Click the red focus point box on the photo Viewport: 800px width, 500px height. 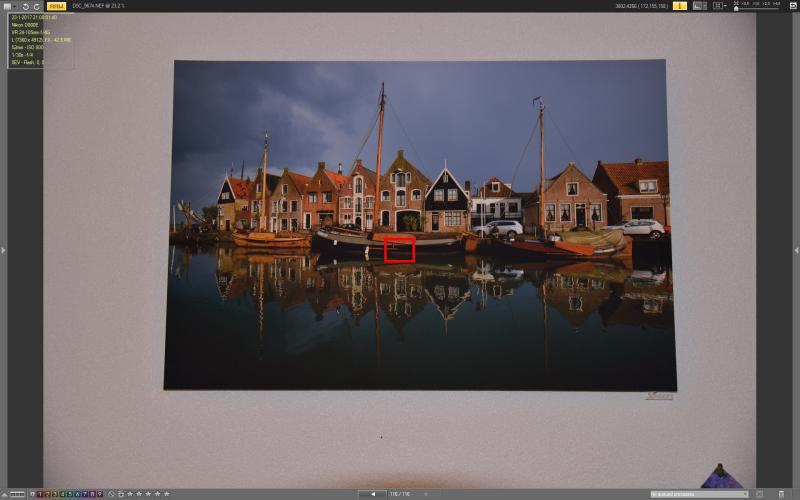coord(399,250)
